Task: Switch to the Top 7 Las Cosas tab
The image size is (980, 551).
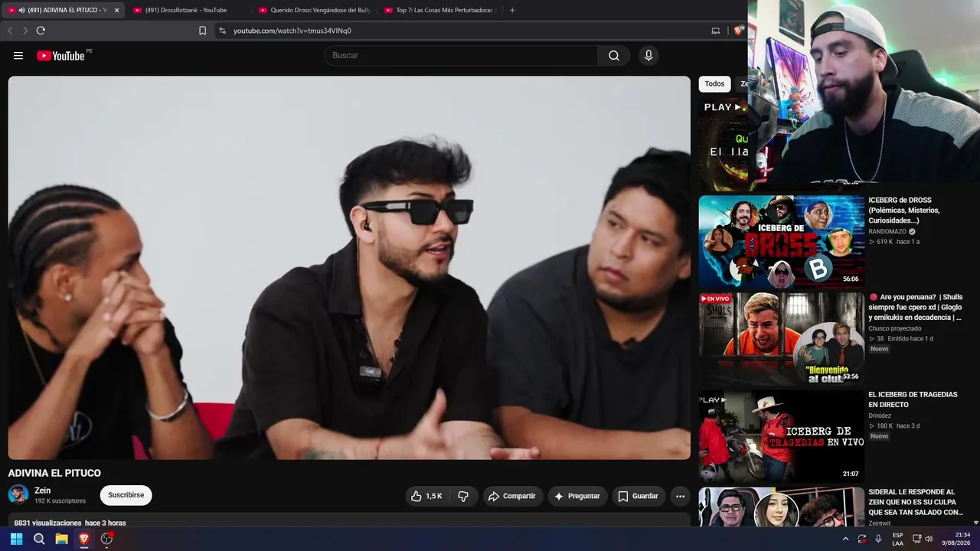Action: [439, 10]
